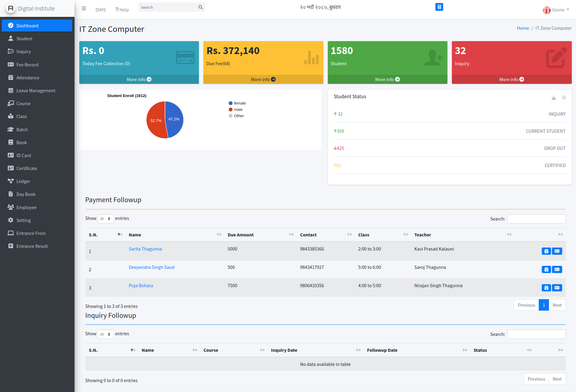Open Puja Bohara student link
This screenshot has width=576, height=392.
[x=141, y=285]
